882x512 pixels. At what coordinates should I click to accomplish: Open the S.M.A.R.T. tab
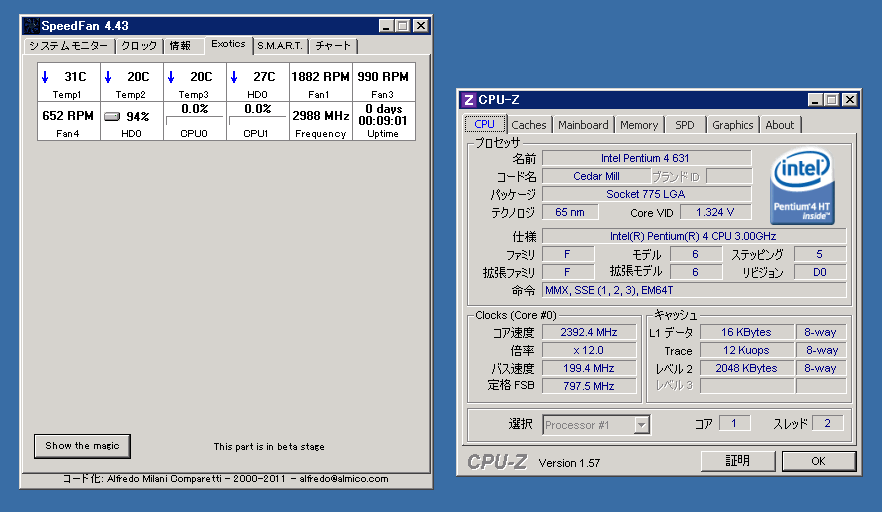click(280, 46)
